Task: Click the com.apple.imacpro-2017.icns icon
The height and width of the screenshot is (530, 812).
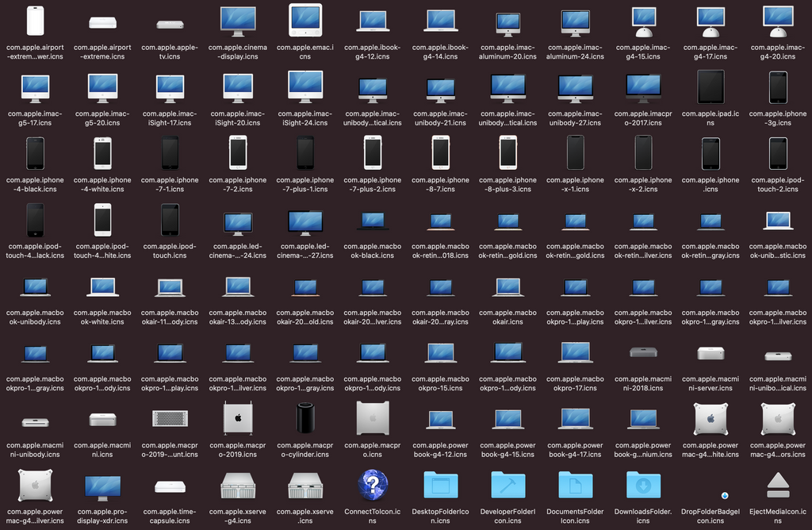Action: pyautogui.click(x=643, y=88)
